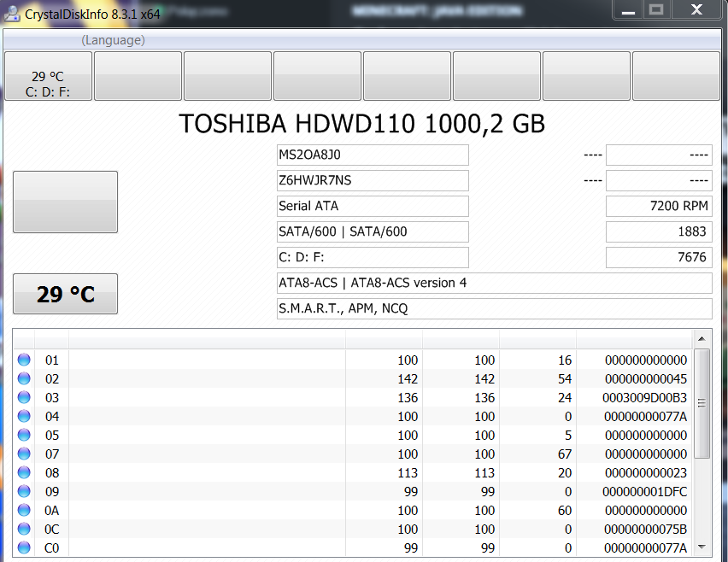Click the blue status icon for attribute 05
The image size is (728, 562).
click(x=24, y=435)
